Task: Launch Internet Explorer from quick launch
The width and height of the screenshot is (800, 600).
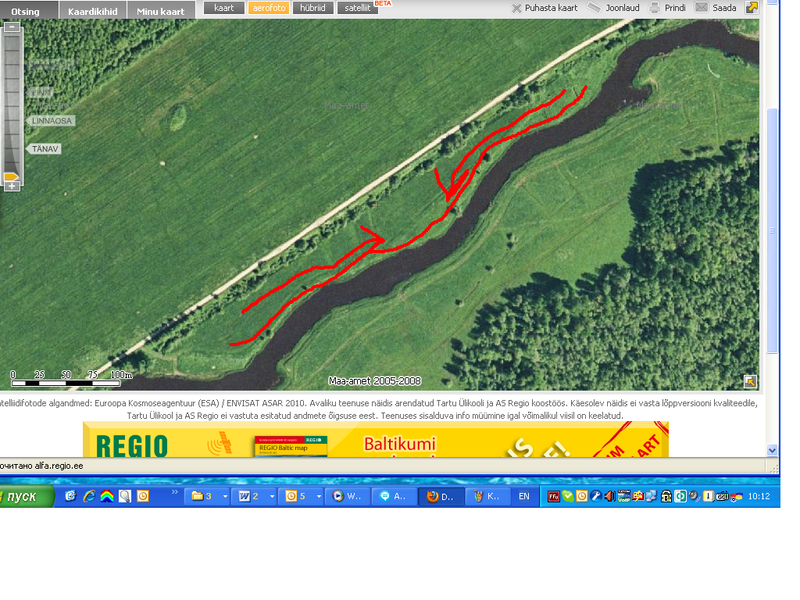Action: [x=89, y=496]
